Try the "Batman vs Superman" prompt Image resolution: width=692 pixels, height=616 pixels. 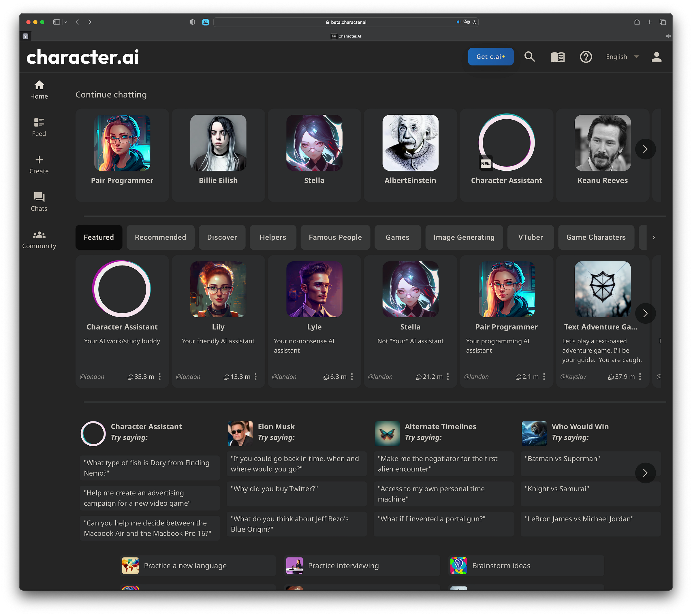tap(591, 464)
